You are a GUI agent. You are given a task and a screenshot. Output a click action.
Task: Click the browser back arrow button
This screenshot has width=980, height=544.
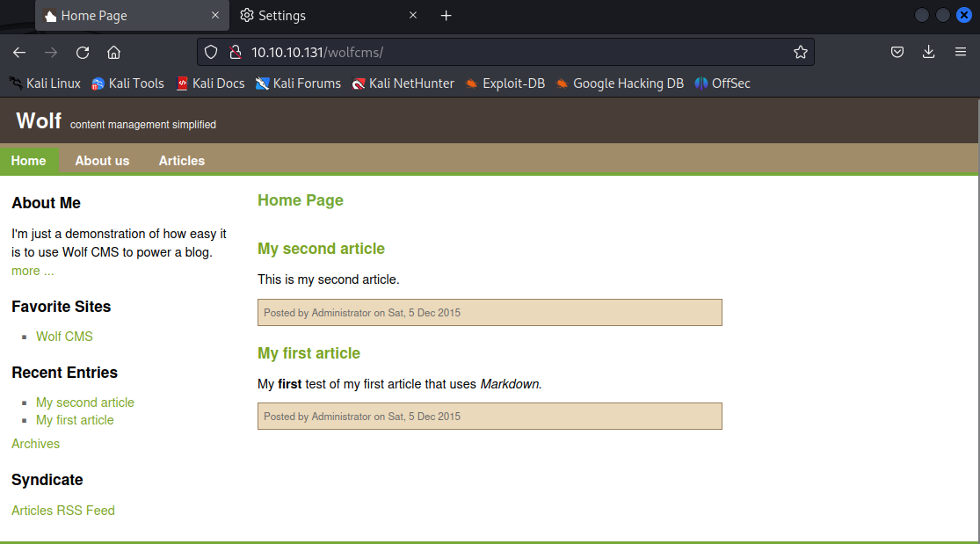click(19, 52)
